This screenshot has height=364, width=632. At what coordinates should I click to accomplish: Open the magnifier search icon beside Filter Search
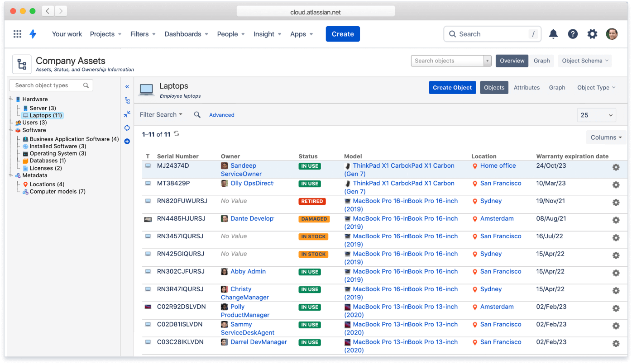[197, 115]
